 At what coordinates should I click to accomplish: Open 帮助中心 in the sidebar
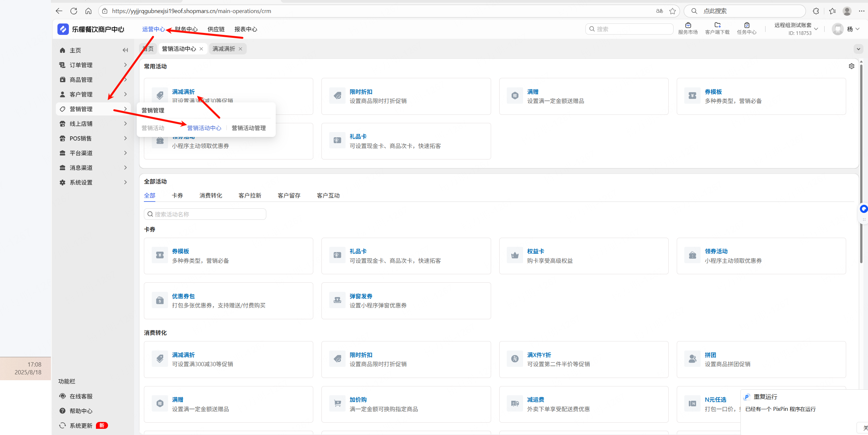[81, 411]
